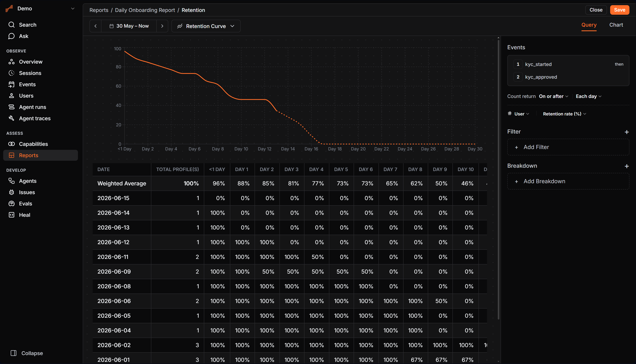Select Reports in the sidebar
Viewport: 636px width, 364px height.
[41, 155]
